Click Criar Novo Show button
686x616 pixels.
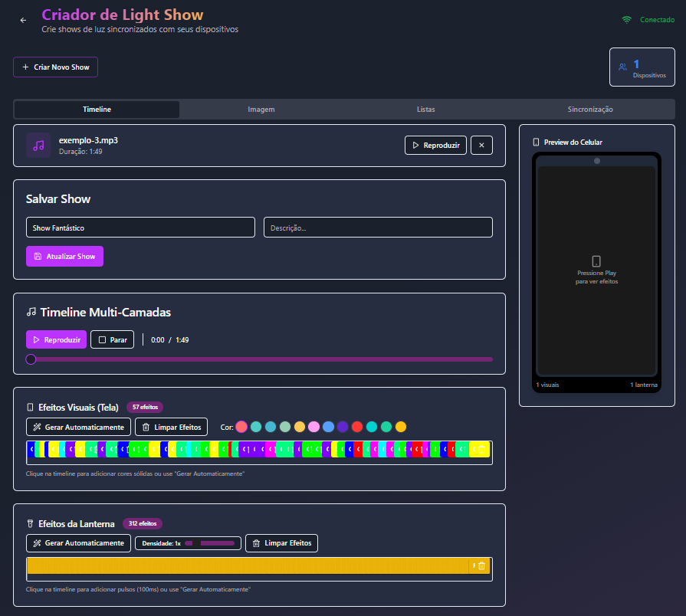pyautogui.click(x=55, y=67)
